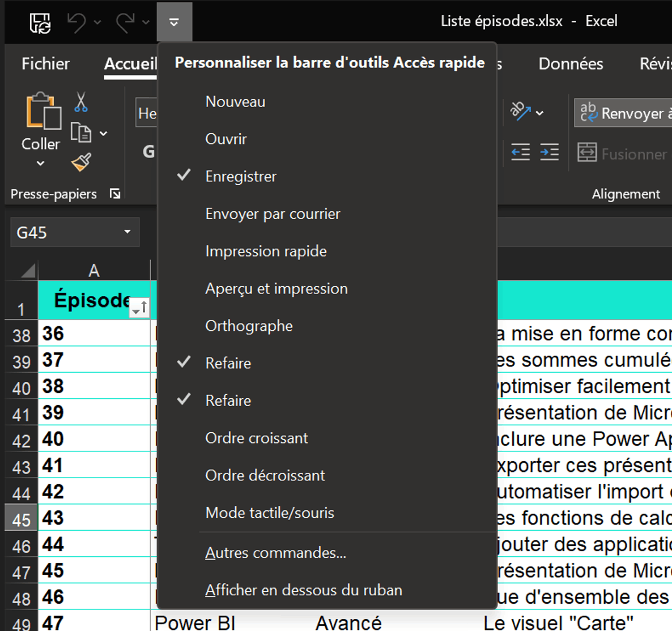This screenshot has width=672, height=631.
Task: Click the Épisode header cell
Action: point(94,300)
